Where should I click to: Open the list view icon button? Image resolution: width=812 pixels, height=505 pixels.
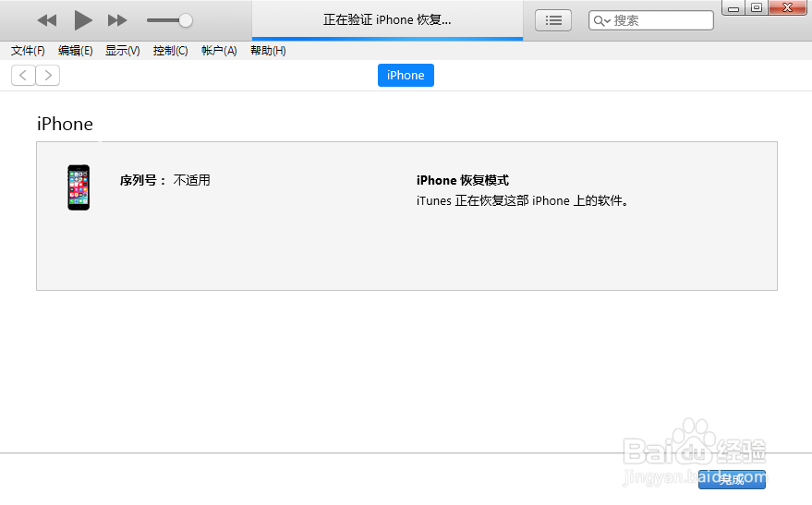point(553,20)
